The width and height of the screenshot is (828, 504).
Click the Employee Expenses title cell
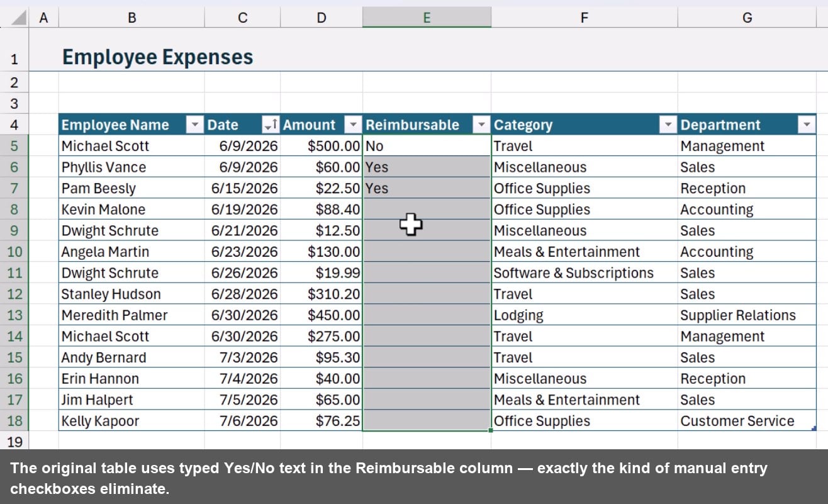pos(157,57)
